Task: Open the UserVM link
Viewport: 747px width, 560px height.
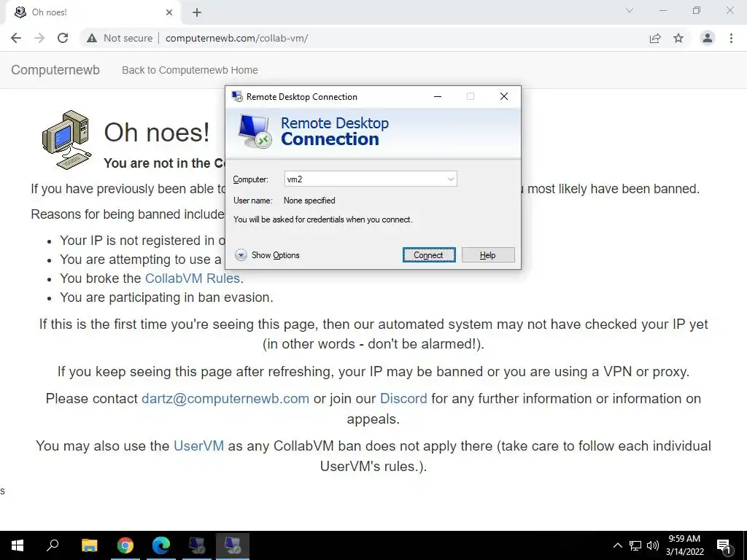Action: pos(198,446)
